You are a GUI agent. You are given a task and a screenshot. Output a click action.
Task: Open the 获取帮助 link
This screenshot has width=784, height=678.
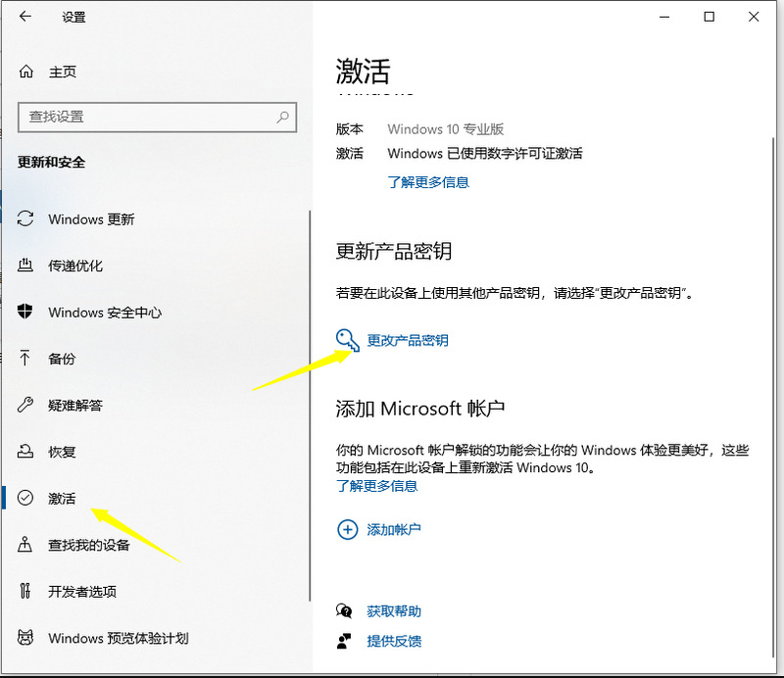click(x=394, y=611)
